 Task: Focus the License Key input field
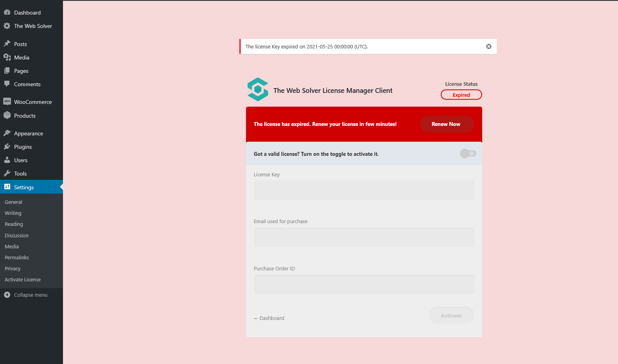point(364,190)
